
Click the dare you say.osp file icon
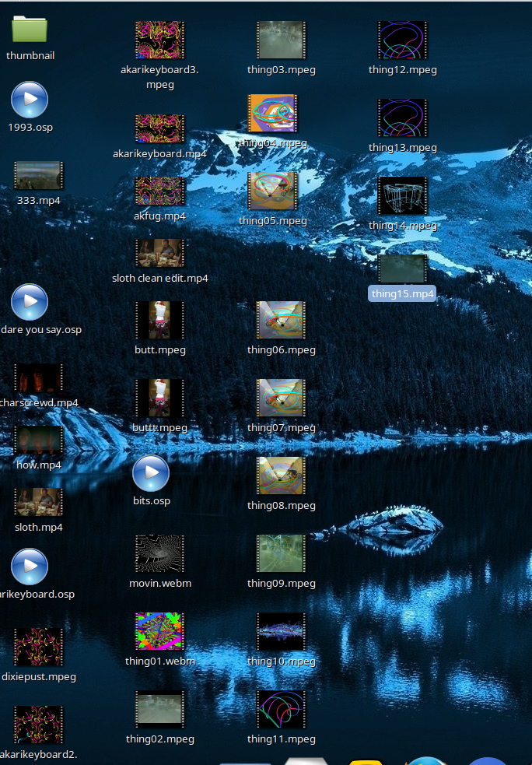click(x=30, y=302)
